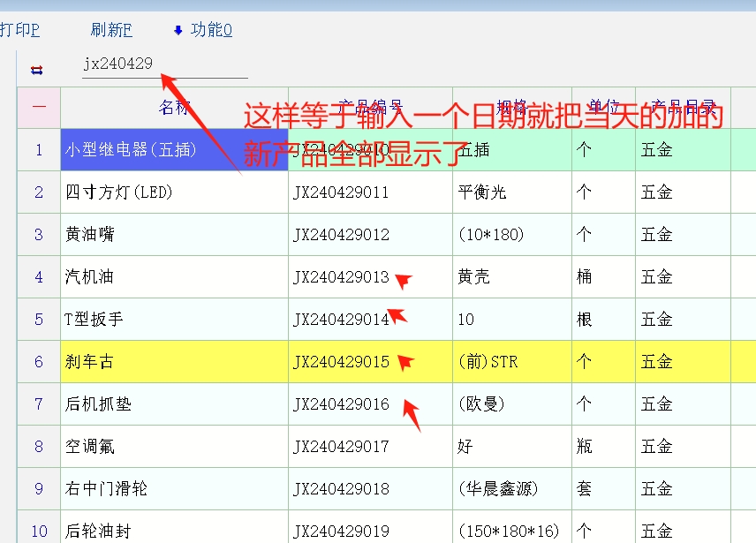The width and height of the screenshot is (756, 543).
Task: Click the blue down arrow beside 功能O
Action: pyautogui.click(x=178, y=31)
